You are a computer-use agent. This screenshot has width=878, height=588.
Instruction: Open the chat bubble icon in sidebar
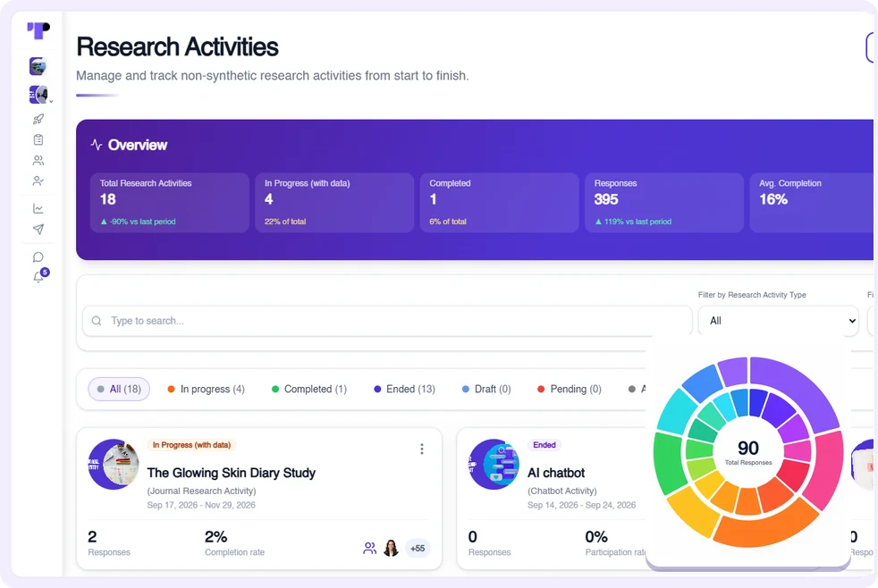pyautogui.click(x=38, y=257)
